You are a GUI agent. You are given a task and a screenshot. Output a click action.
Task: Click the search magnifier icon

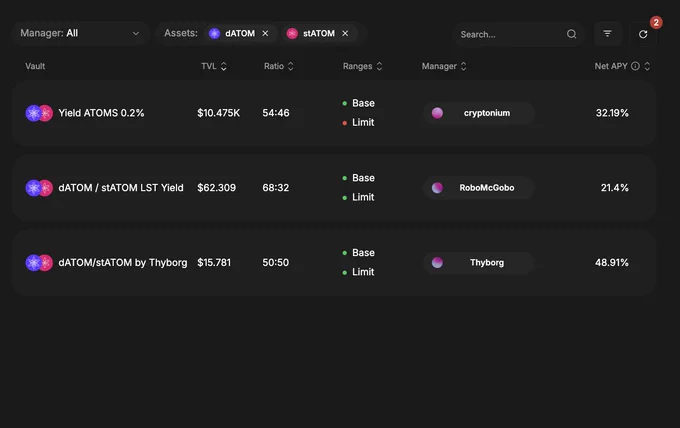click(572, 34)
